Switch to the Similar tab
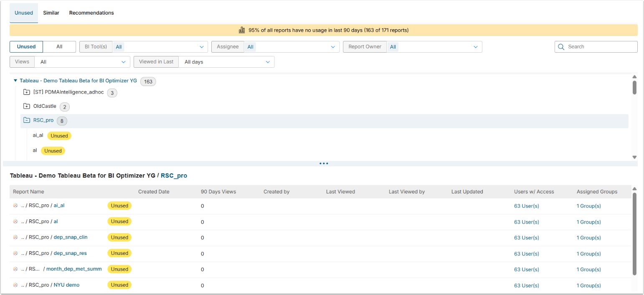This screenshot has width=644, height=295. [x=51, y=13]
